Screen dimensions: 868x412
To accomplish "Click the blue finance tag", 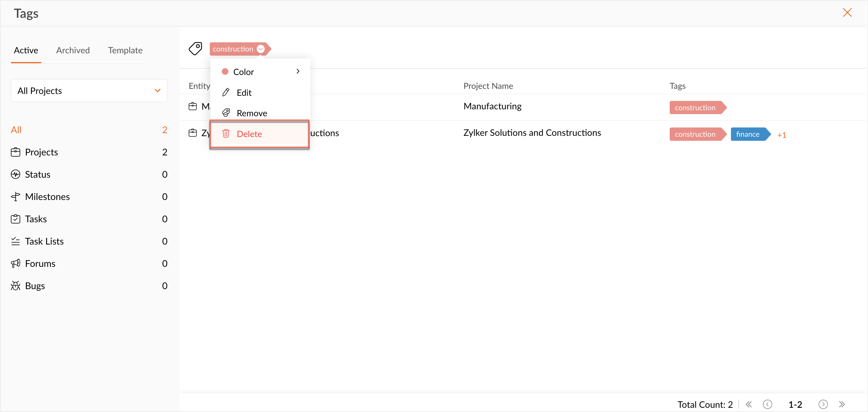I will [x=748, y=134].
